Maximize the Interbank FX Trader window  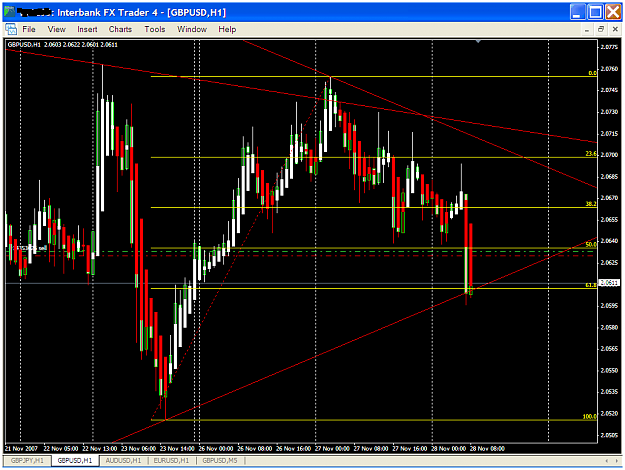tap(595, 12)
